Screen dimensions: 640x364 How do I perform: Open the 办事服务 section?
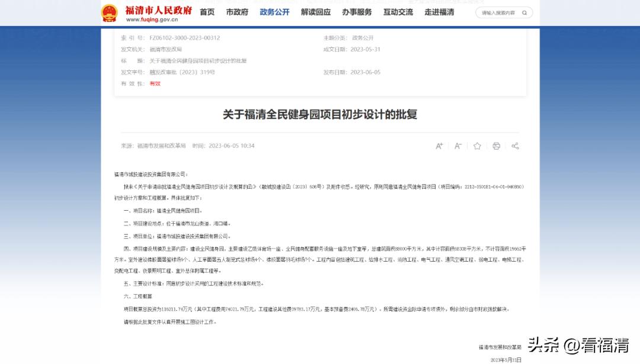tap(356, 12)
